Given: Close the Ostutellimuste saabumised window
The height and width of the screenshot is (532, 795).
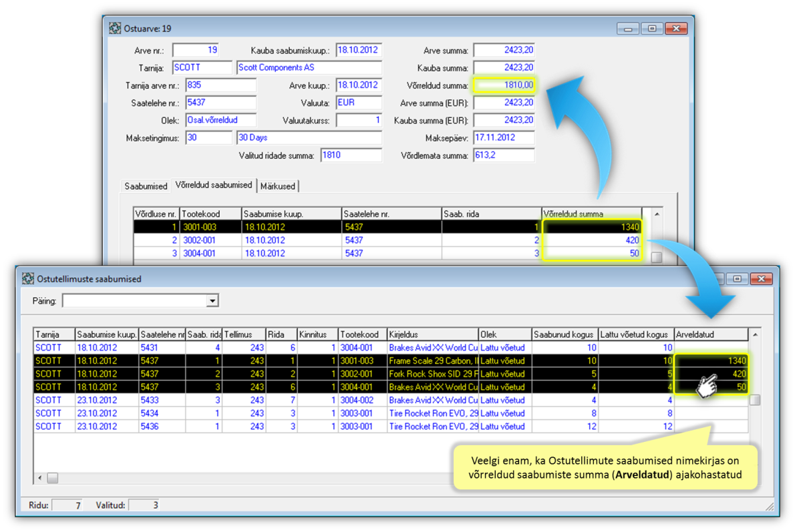Looking at the screenshot, I should point(761,279).
